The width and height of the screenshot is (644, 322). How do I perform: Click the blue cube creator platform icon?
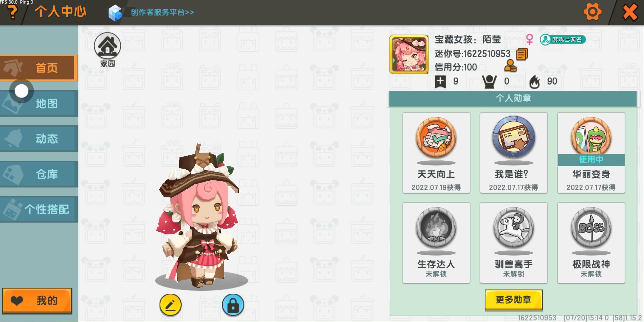click(x=115, y=13)
